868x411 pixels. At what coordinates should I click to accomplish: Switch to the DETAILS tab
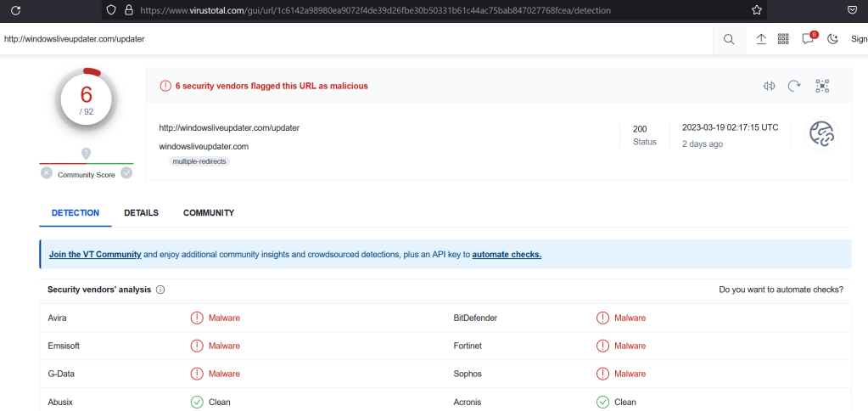click(x=141, y=213)
